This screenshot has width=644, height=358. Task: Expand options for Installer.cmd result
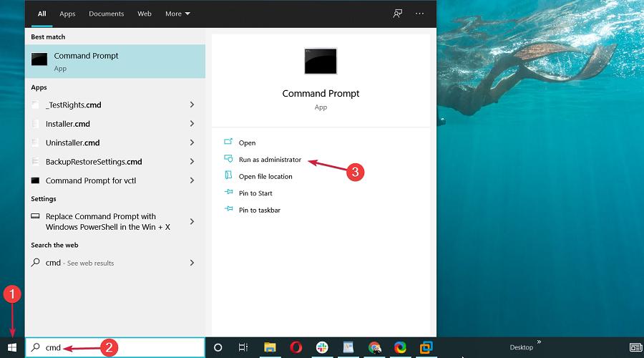192,124
